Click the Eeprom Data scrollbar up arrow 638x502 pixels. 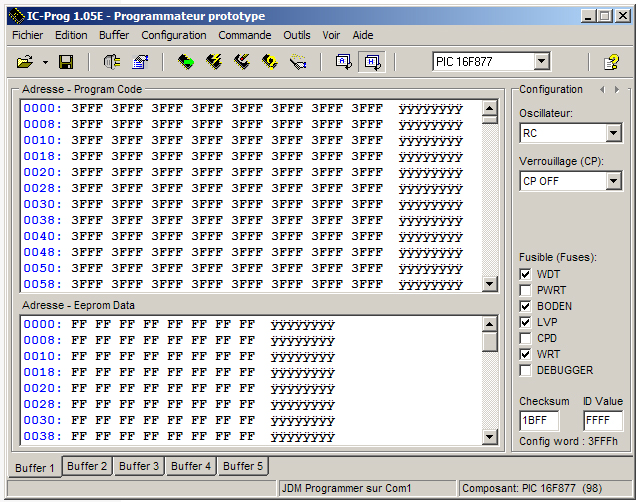pyautogui.click(x=489, y=324)
